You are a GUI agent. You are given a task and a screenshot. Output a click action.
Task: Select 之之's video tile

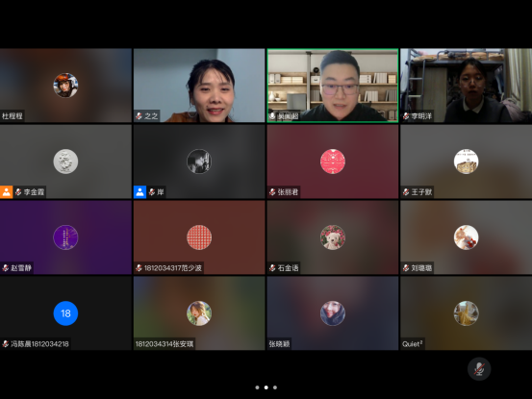[x=199, y=86]
